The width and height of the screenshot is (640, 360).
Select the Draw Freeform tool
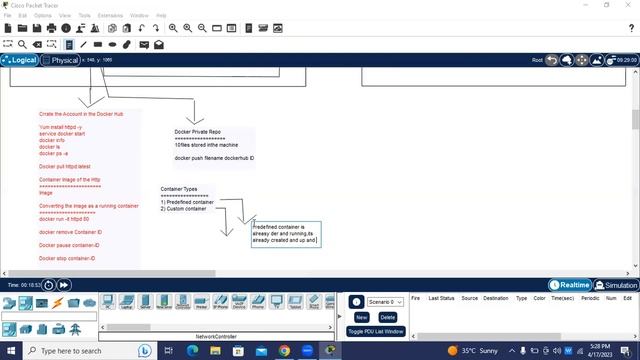(x=127, y=44)
